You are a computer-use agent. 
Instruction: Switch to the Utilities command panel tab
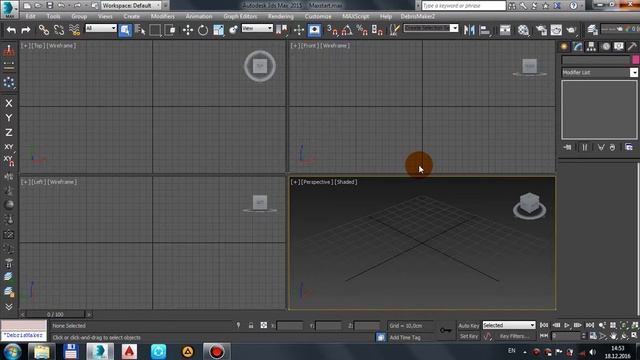point(632,47)
